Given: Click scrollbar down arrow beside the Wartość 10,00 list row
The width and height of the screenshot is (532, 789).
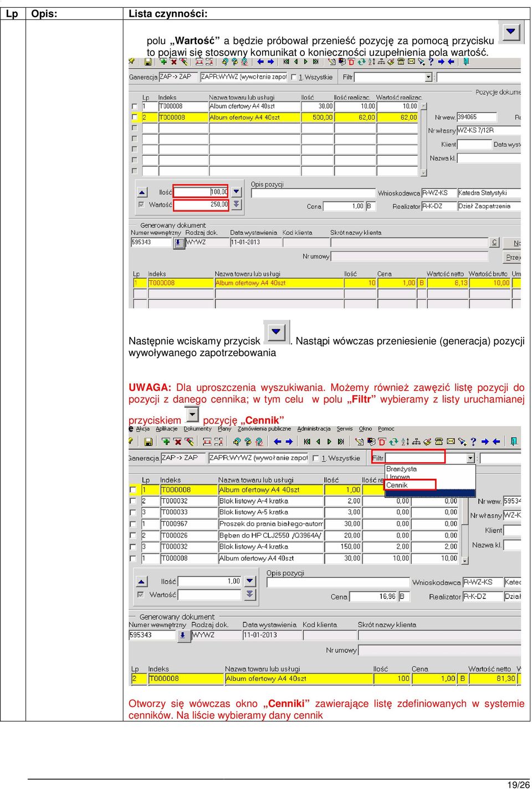Looking at the screenshot, I should pos(464,561).
